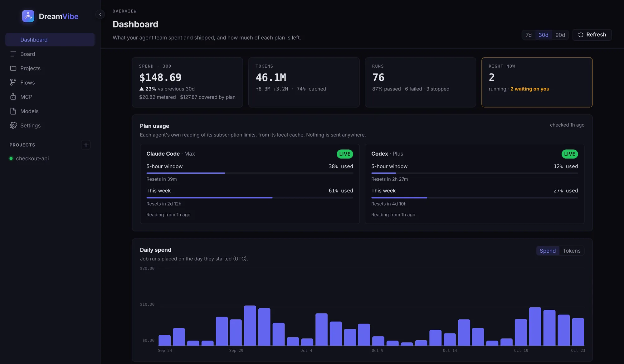Click the DreamVibe logo icon
624x364 pixels.
point(28,16)
